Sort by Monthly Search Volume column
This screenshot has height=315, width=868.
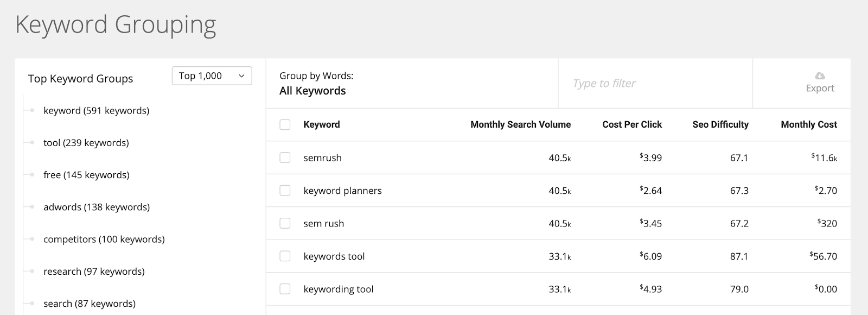pyautogui.click(x=520, y=124)
